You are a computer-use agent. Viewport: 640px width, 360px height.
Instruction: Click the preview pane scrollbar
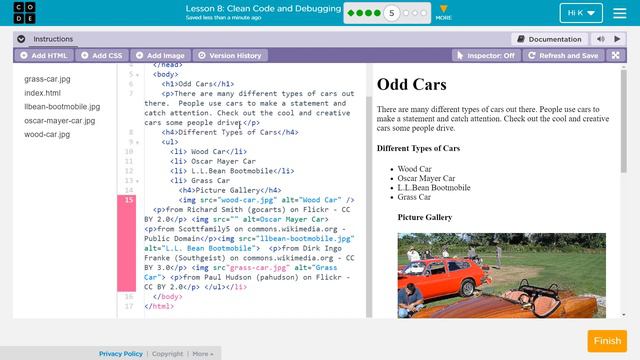pos(623,121)
